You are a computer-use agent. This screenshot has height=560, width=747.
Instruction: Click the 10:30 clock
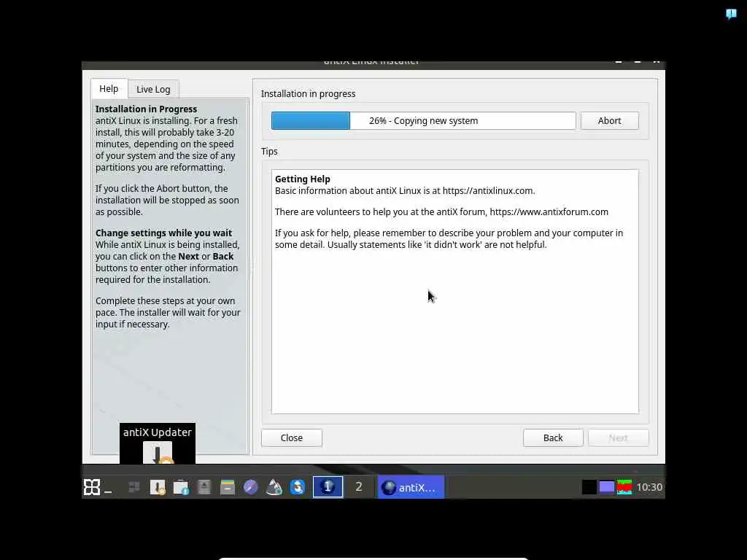pos(649,486)
